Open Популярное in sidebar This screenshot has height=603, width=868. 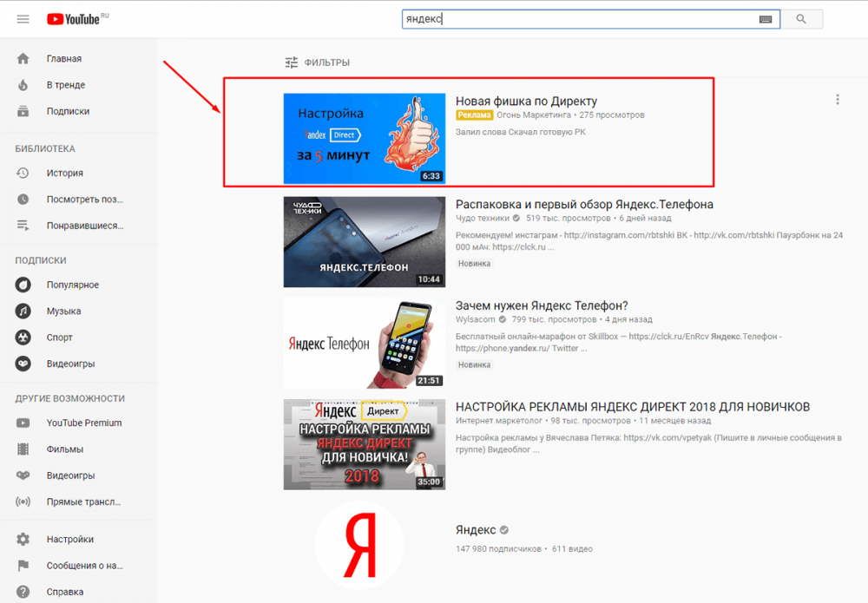[x=73, y=285]
